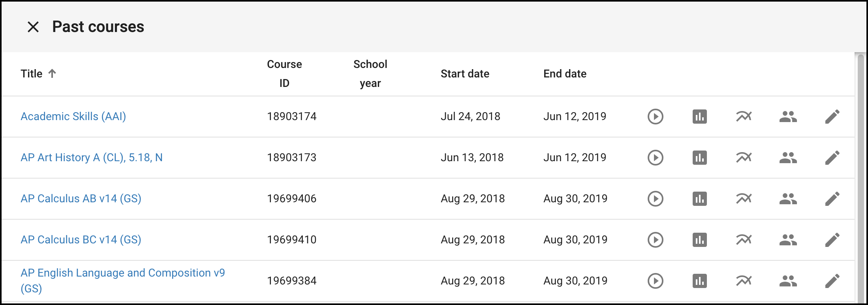Click the End date column header
Image resolution: width=868 pixels, height=305 pixels.
coord(565,74)
